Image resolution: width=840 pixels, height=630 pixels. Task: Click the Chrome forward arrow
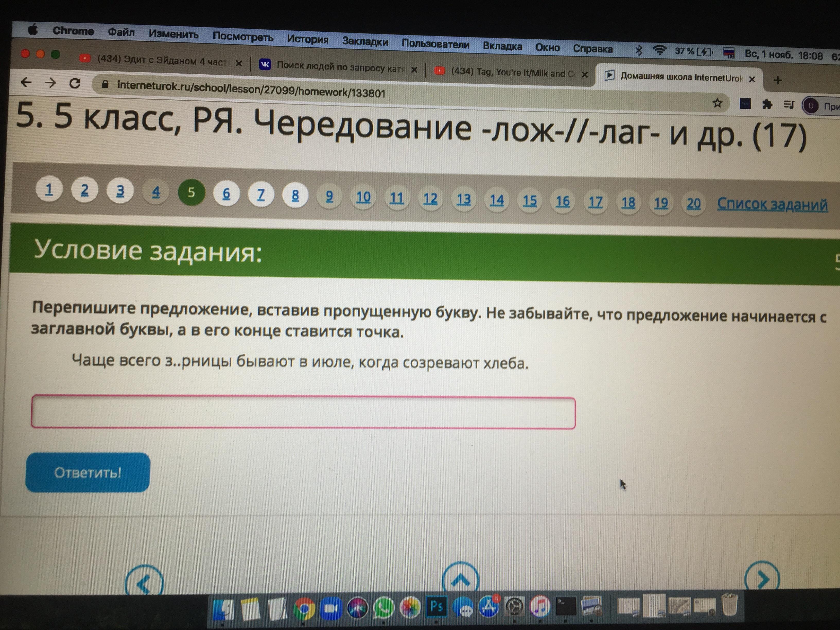coord(50,83)
